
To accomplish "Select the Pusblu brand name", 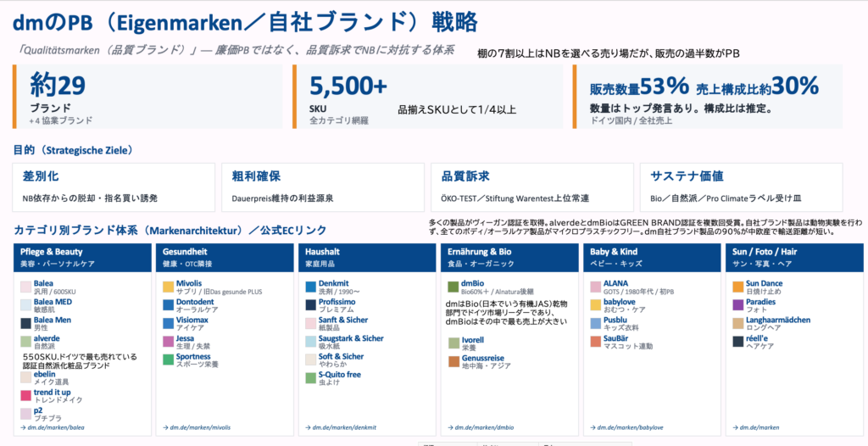I will click(x=615, y=321).
